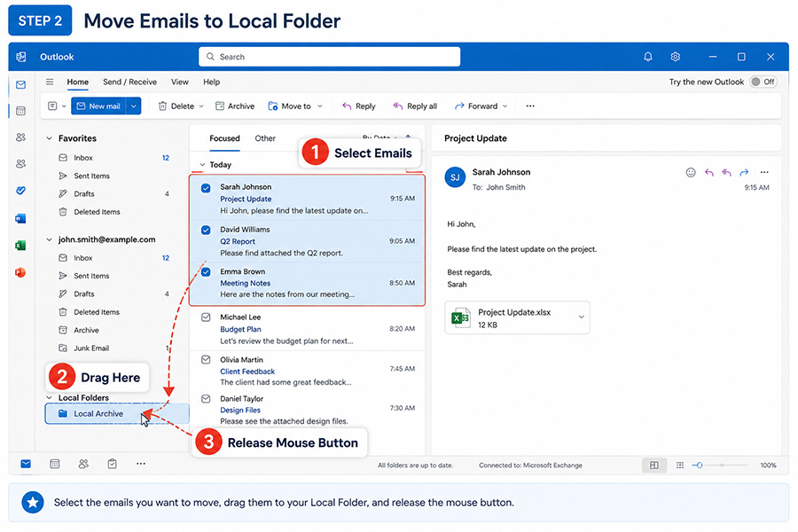Switch to the Focused inbox tab

[224, 138]
